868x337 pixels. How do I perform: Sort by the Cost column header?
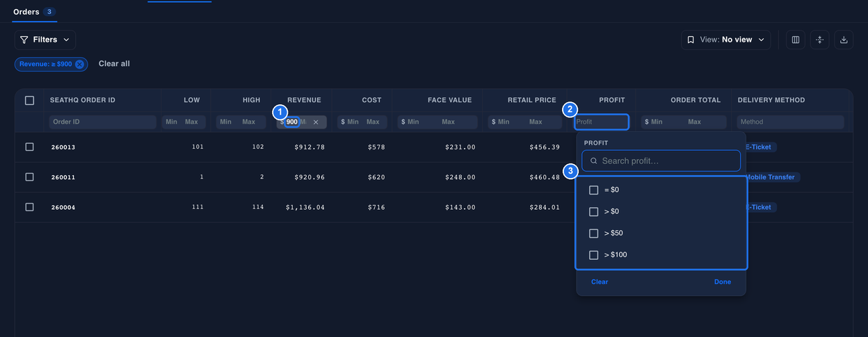click(371, 100)
